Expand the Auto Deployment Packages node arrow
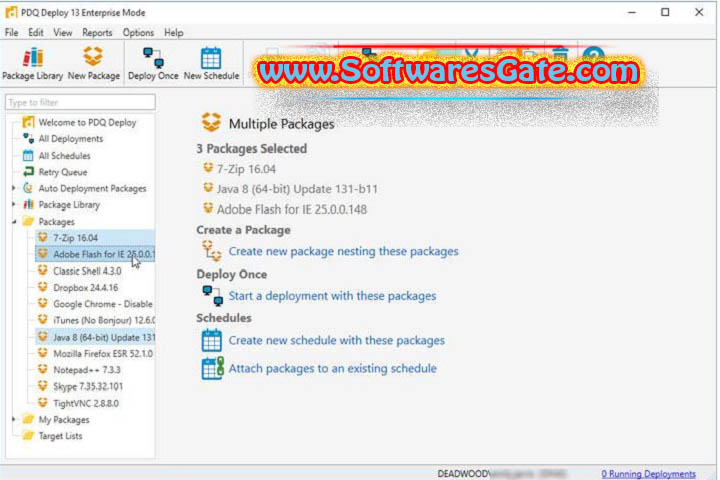The height and width of the screenshot is (480, 720). point(14,188)
